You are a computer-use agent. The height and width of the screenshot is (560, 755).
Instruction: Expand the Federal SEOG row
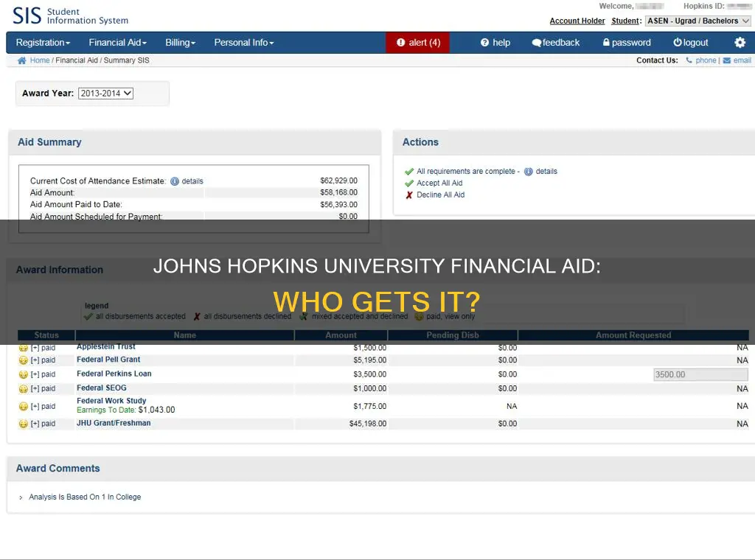tap(35, 388)
